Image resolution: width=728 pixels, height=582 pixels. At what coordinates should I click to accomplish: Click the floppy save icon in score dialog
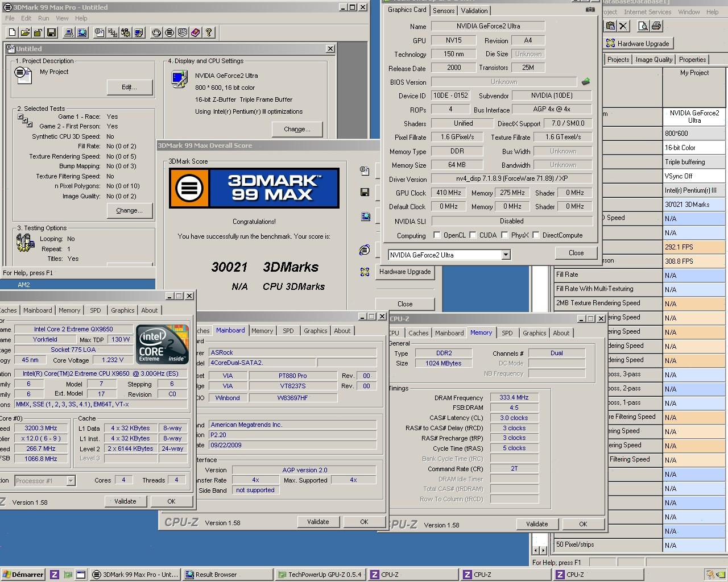click(365, 192)
